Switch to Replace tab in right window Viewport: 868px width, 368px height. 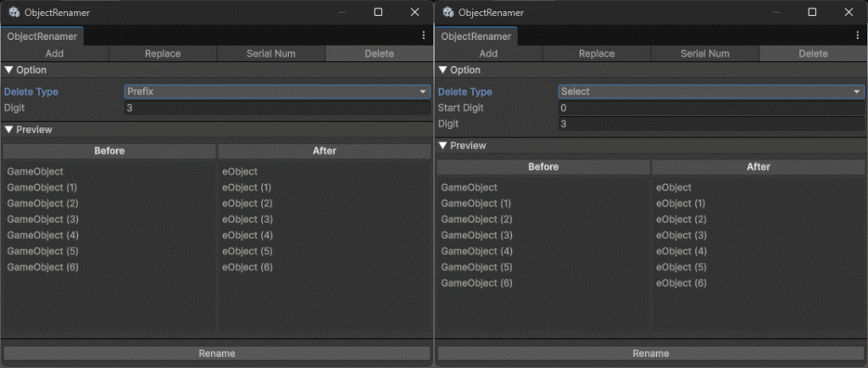(596, 53)
